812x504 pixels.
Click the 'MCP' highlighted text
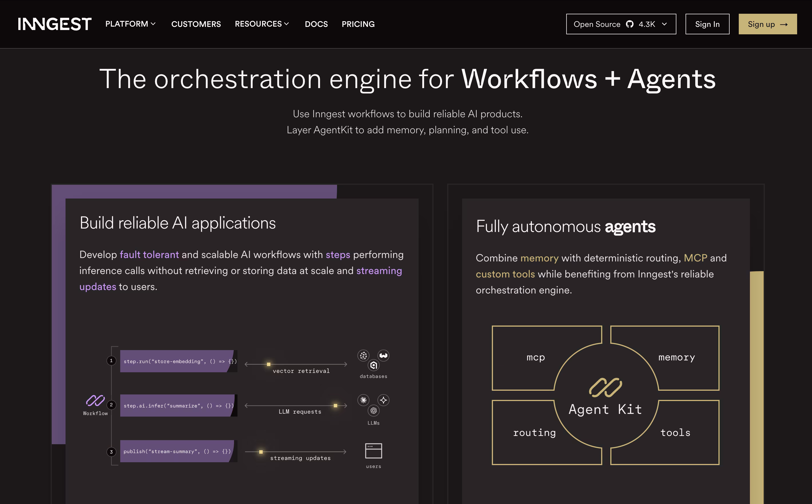[x=695, y=258]
